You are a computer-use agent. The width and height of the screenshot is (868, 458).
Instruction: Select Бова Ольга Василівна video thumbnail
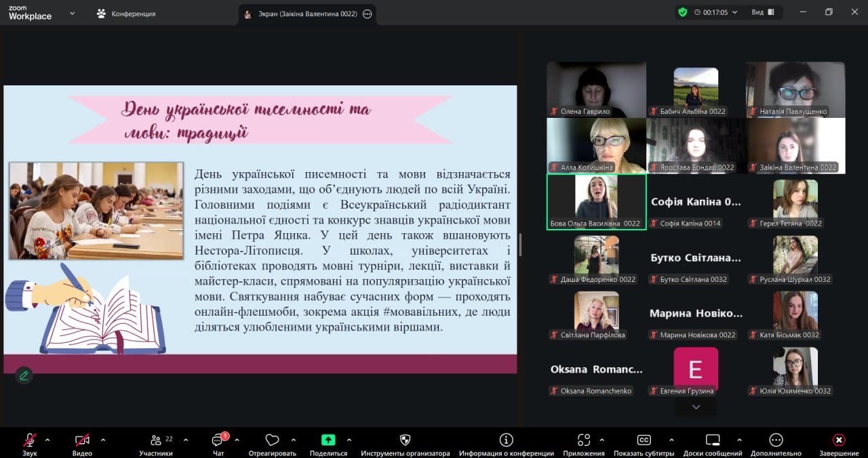(x=596, y=202)
